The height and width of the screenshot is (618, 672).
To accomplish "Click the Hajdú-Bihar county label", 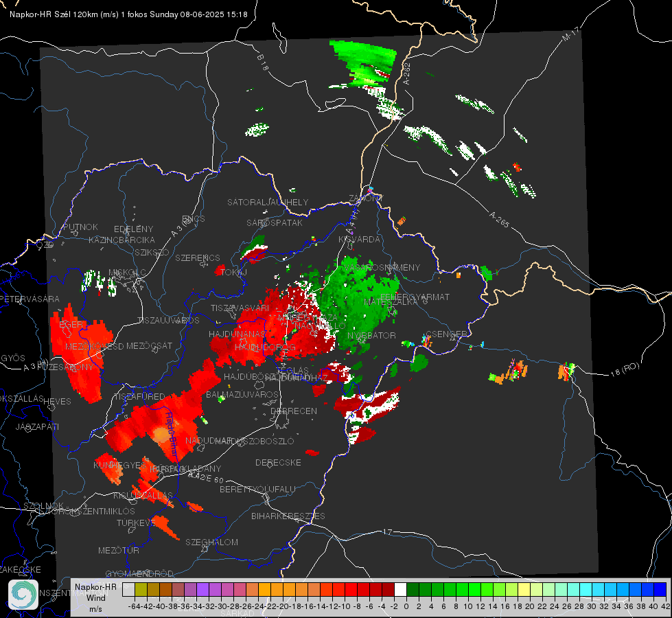I will point(172,433).
